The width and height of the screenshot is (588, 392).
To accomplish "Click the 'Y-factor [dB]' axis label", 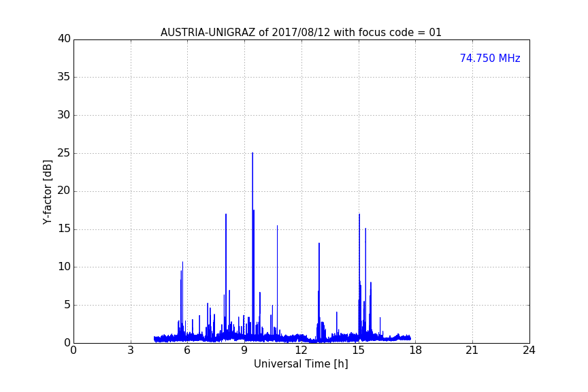I will (x=47, y=192).
